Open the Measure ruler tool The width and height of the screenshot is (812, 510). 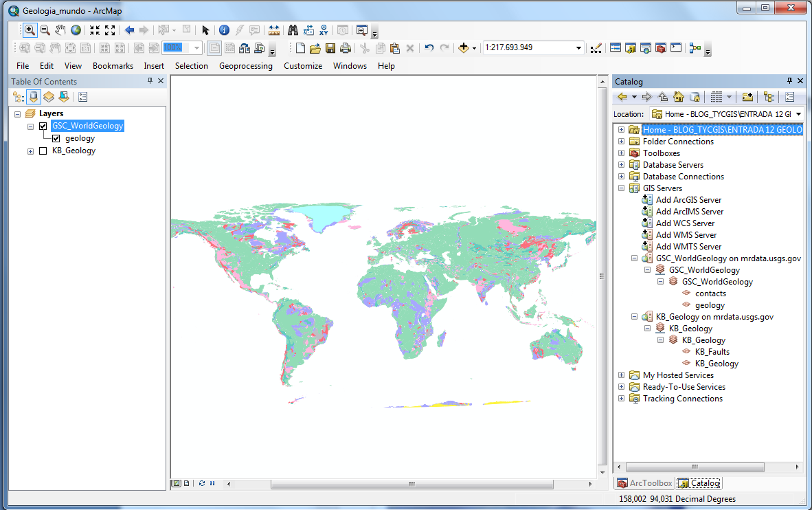click(274, 30)
